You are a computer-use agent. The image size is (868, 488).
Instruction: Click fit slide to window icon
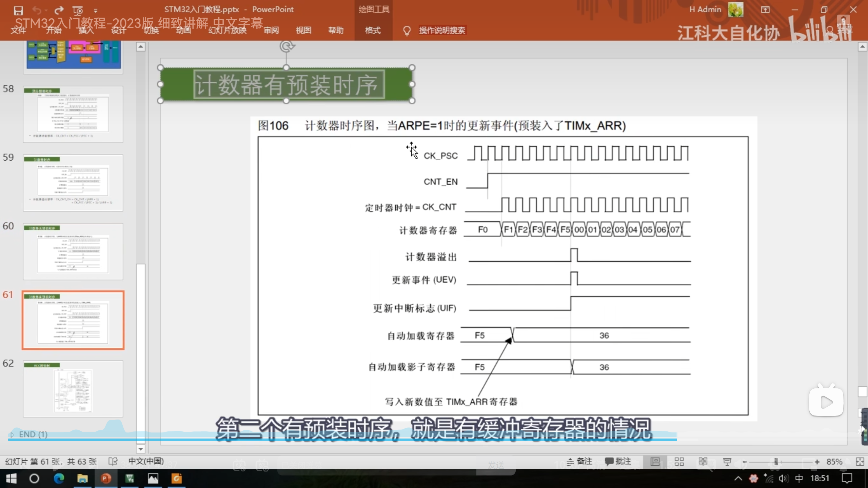coord(860,462)
